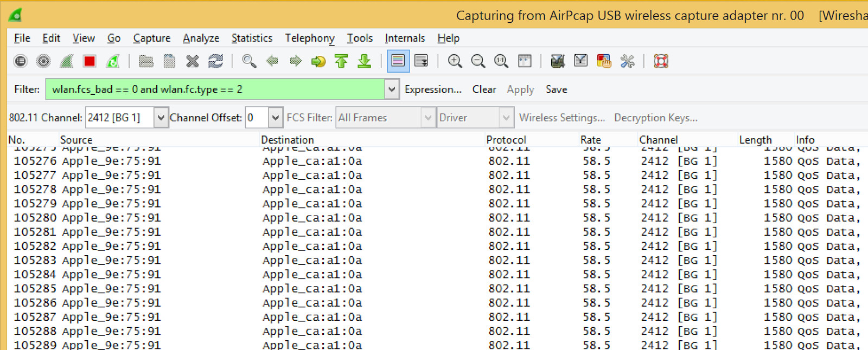
Task: Open Decryption Keys...
Action: [656, 118]
